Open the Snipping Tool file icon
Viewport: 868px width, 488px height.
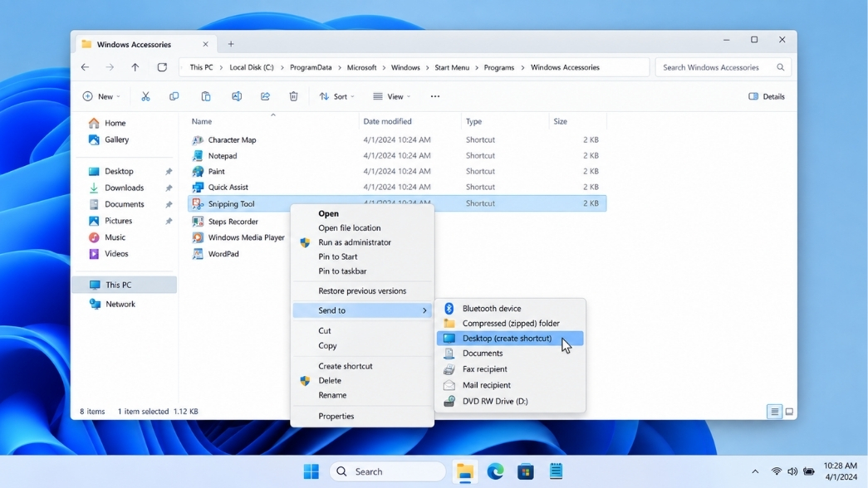tap(198, 203)
